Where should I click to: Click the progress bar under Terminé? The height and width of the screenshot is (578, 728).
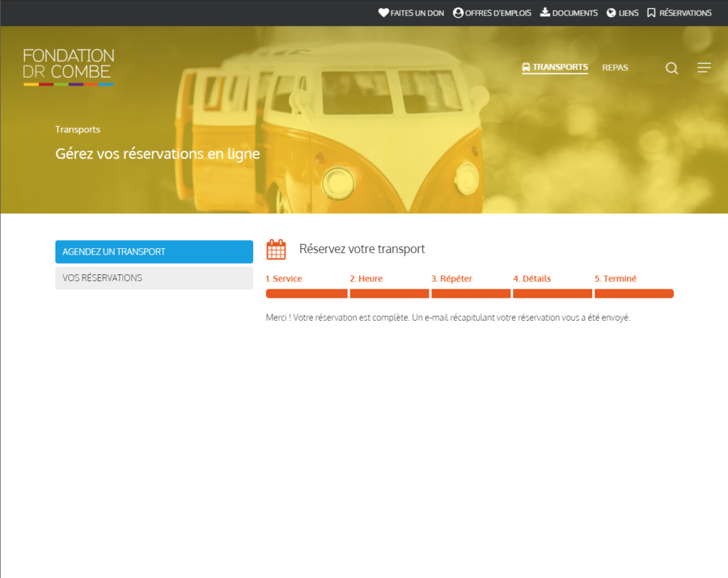[634, 294]
